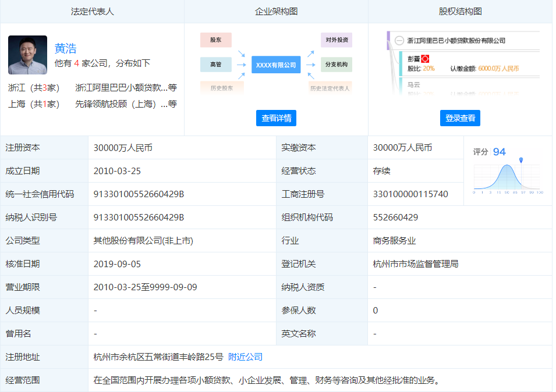This screenshot has height=392, width=556.
Task: Click approval date 2019-09-05
Action: (117, 264)
